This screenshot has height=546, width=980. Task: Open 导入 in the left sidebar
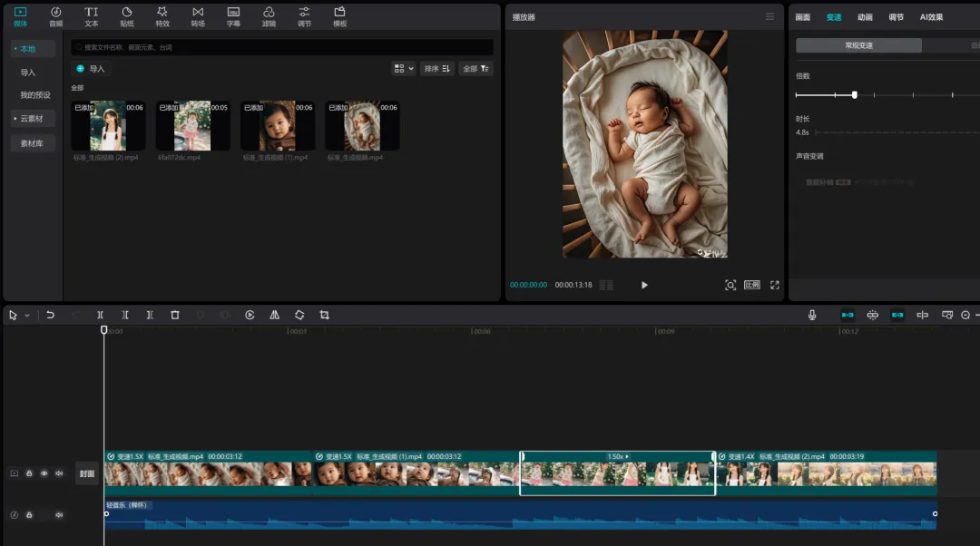[x=28, y=73]
